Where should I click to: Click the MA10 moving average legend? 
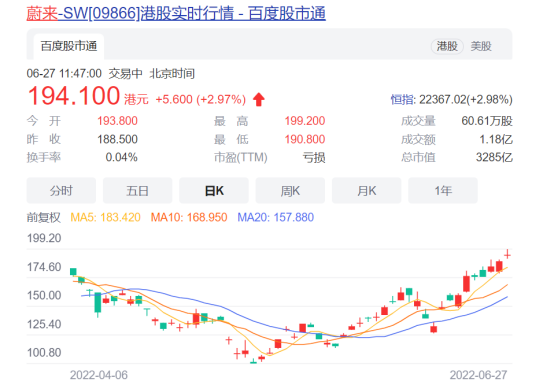tap(189, 217)
